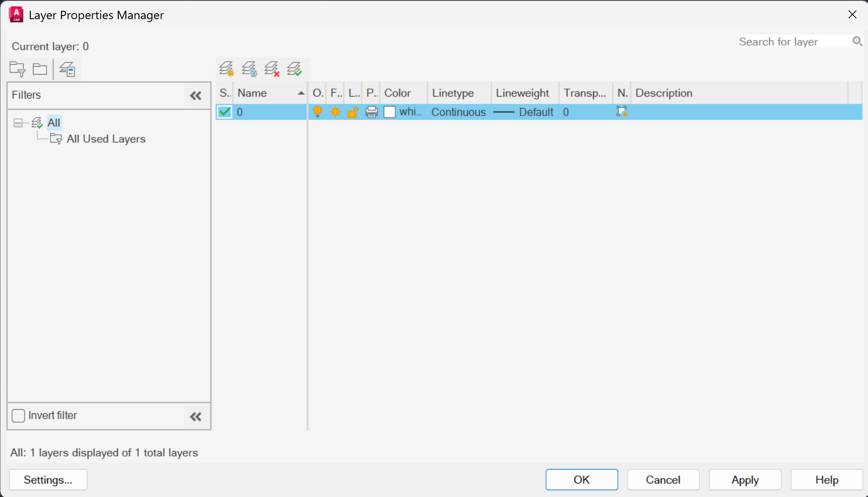This screenshot has width=868, height=497.
Task: Click the search magnifier icon
Action: coord(857,41)
